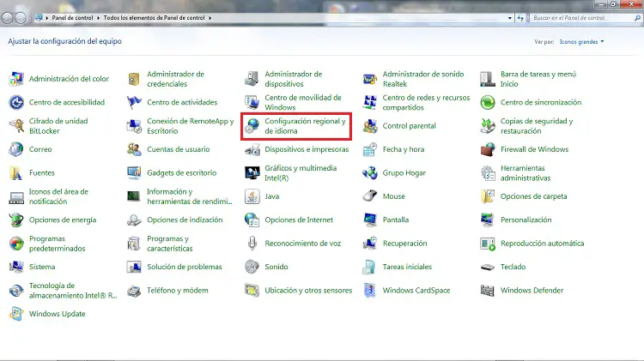
Task: Open the Opciones de carpeta link
Action: (533, 196)
